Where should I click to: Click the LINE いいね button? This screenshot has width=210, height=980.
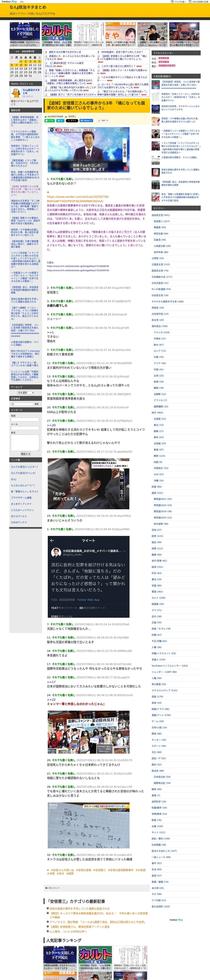50,121
